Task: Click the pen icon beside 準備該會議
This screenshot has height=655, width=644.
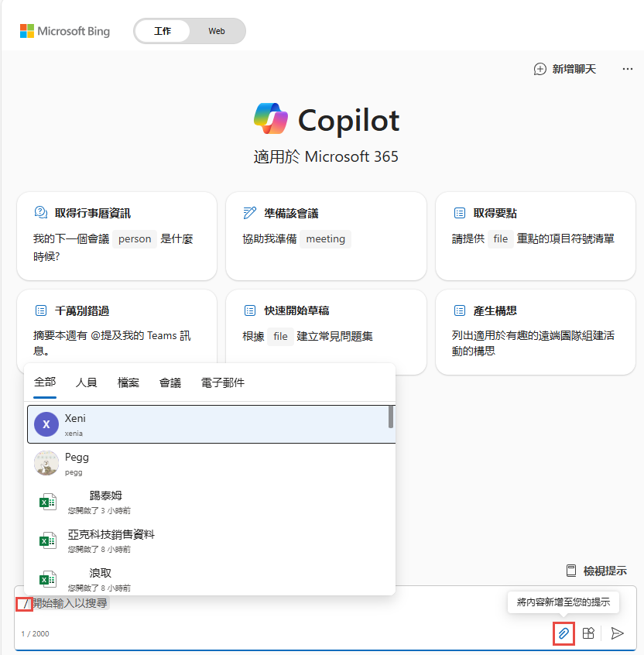Action: coord(249,213)
